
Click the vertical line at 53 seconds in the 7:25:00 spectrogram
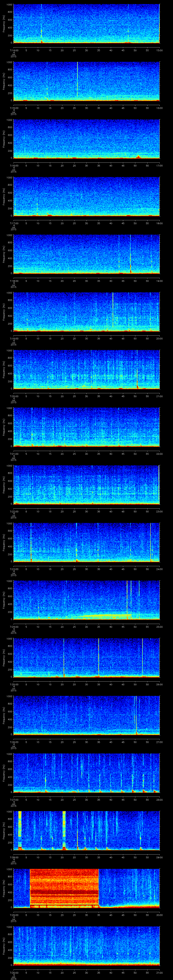[x=143, y=657]
